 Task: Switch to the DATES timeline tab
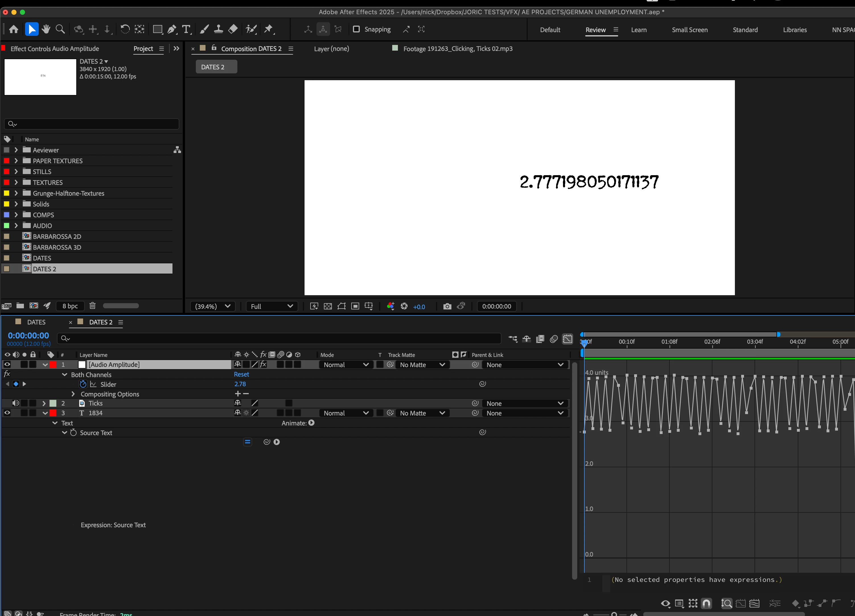[x=36, y=322]
